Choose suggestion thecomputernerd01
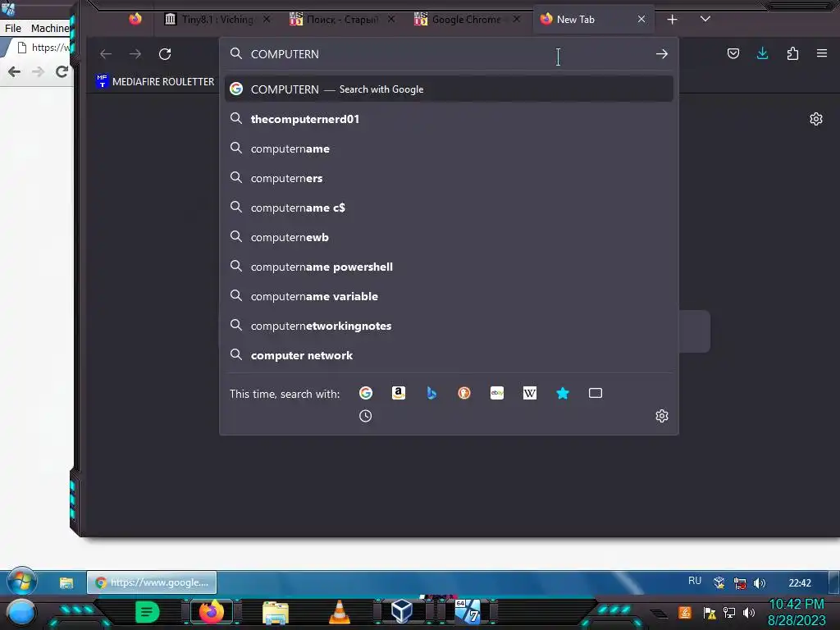Image resolution: width=840 pixels, height=630 pixels. [449, 119]
